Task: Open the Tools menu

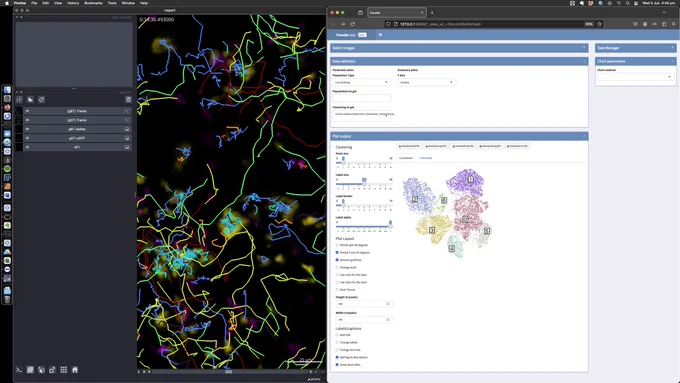Action: click(112, 3)
